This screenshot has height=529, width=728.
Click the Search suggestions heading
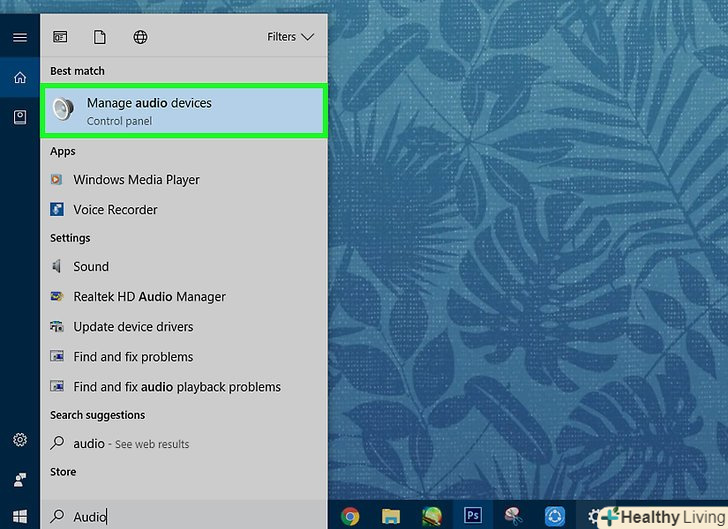[x=98, y=415]
